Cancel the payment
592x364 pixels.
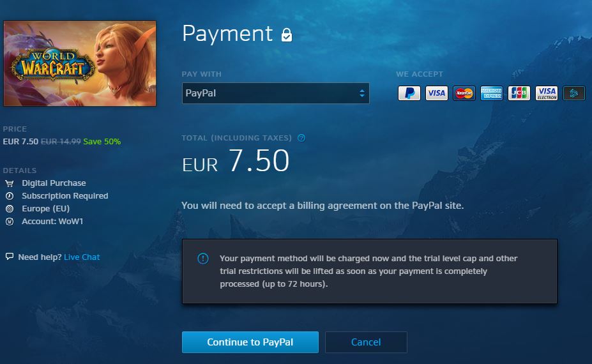[x=366, y=342]
